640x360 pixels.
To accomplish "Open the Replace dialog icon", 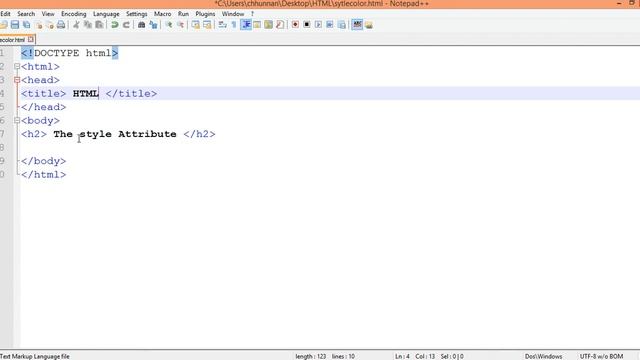I will [x=153, y=25].
